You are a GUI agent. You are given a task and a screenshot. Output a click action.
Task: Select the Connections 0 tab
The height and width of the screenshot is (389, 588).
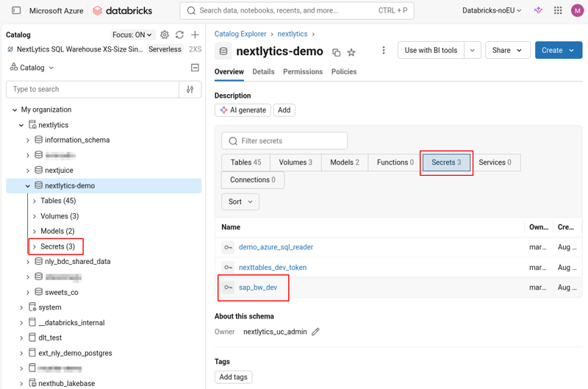(253, 180)
